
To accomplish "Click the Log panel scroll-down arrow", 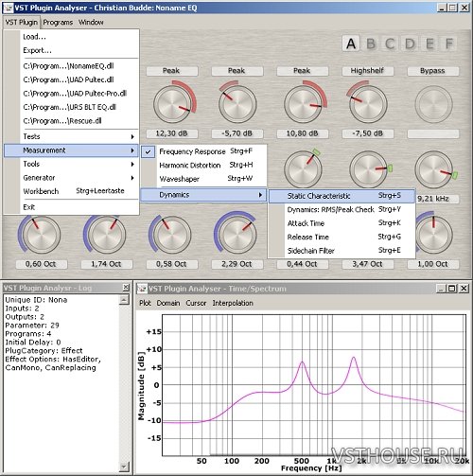I will pos(124,467).
